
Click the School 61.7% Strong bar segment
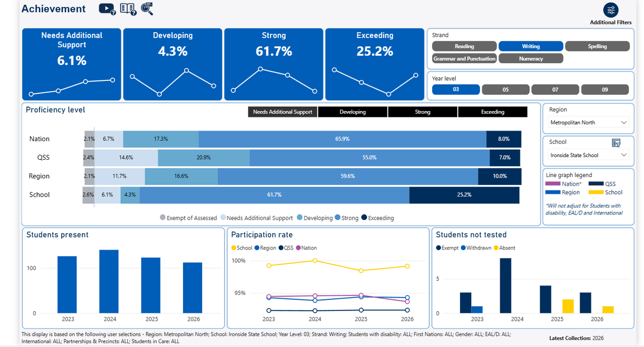[x=274, y=195]
